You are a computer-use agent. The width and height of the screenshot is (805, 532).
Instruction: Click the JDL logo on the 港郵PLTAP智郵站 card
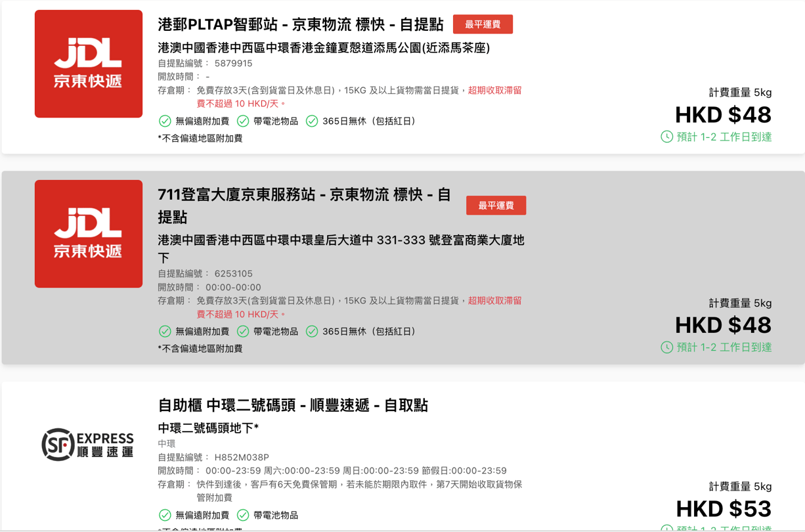[88, 64]
